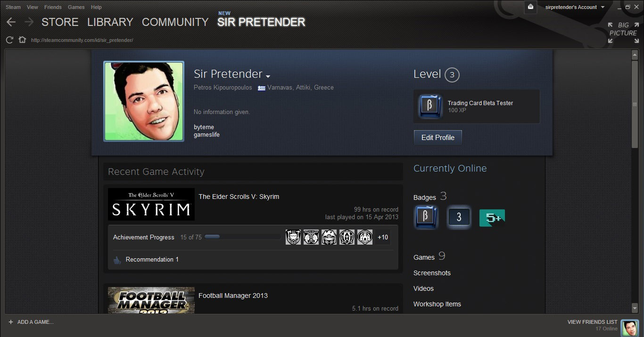
Task: Click the Currently Online status text
Action: (450, 168)
